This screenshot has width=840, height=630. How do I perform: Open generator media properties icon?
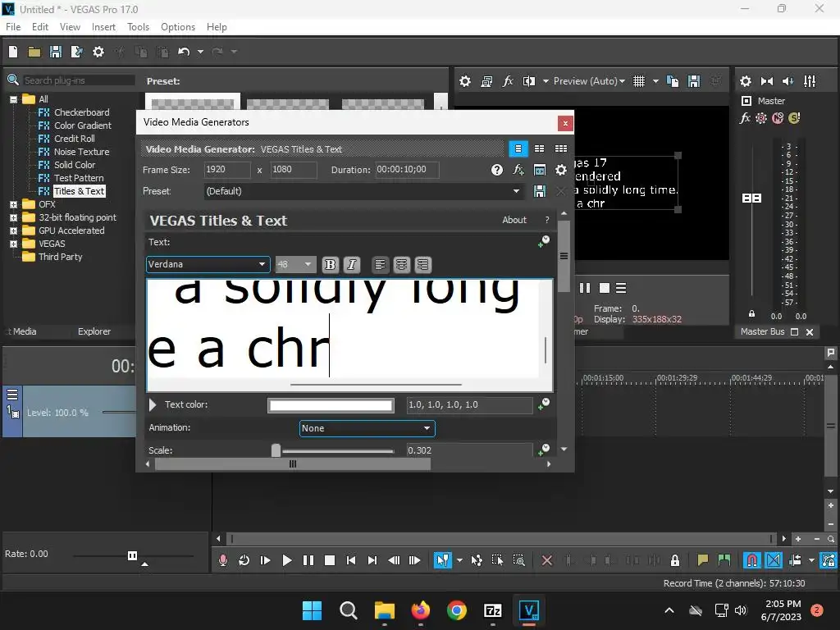540,170
